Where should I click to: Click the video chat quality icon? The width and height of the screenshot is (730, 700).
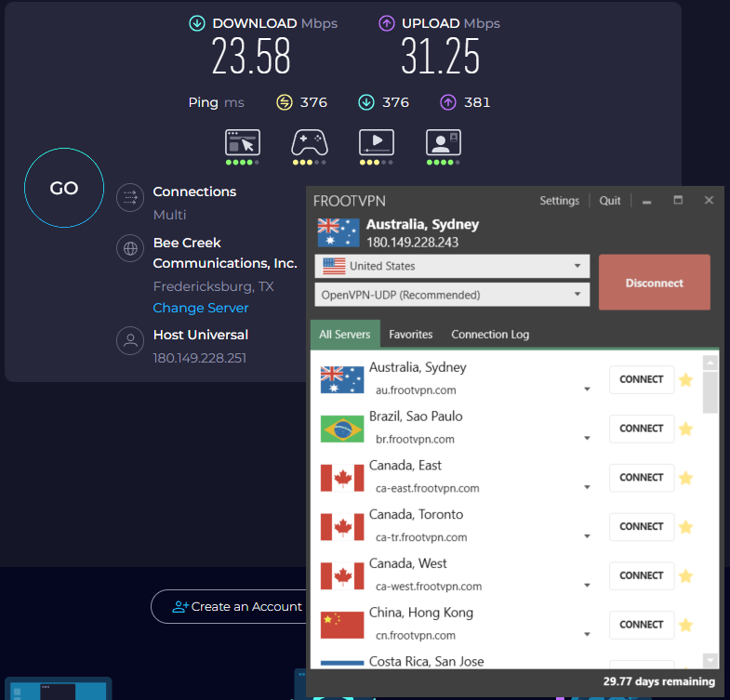click(x=444, y=142)
